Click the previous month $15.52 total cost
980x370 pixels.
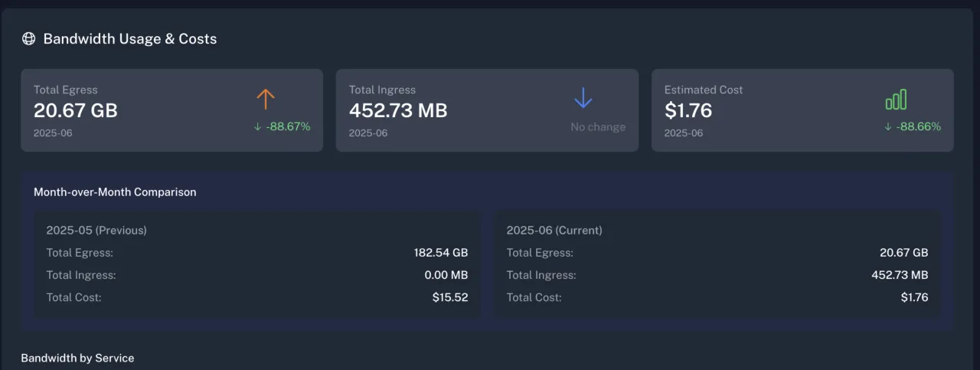[x=450, y=297]
